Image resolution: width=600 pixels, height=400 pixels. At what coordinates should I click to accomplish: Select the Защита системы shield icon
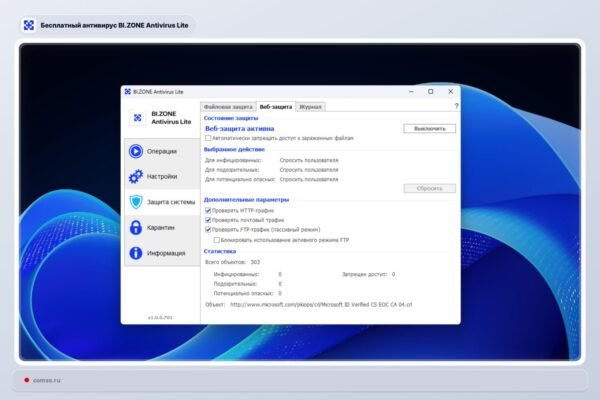pyautogui.click(x=136, y=202)
